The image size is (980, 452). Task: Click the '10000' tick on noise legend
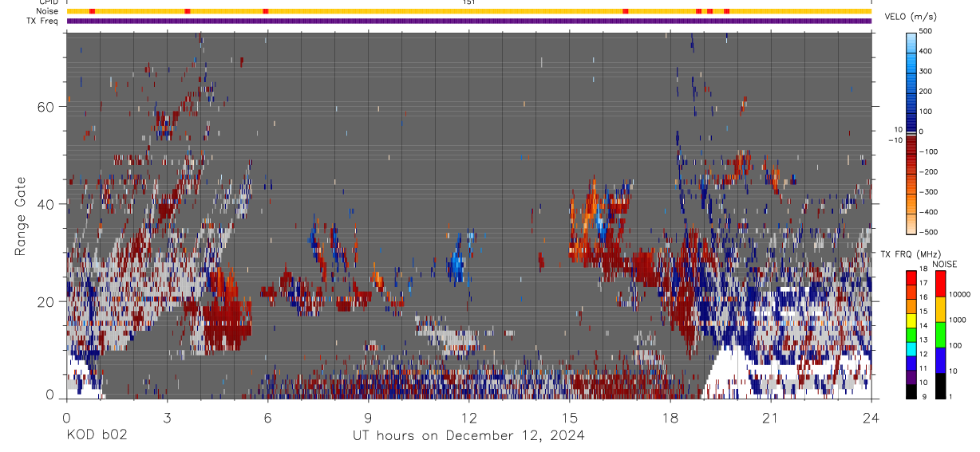click(960, 294)
